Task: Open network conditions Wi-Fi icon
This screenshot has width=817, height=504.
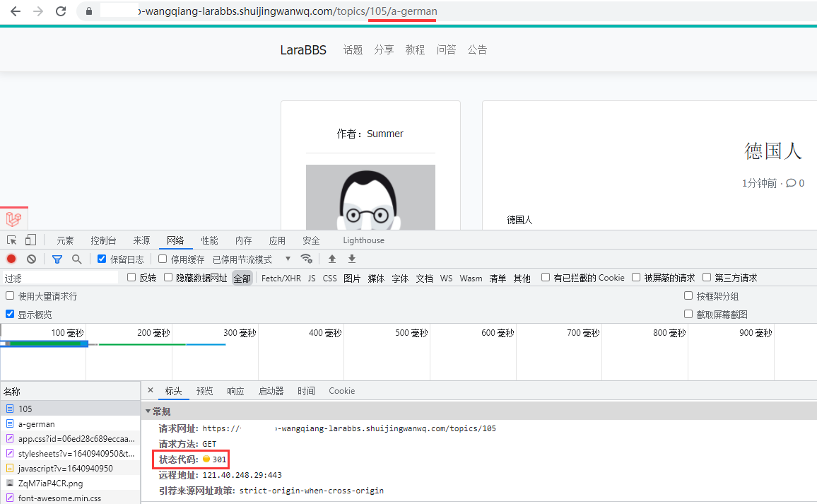Action: point(306,259)
